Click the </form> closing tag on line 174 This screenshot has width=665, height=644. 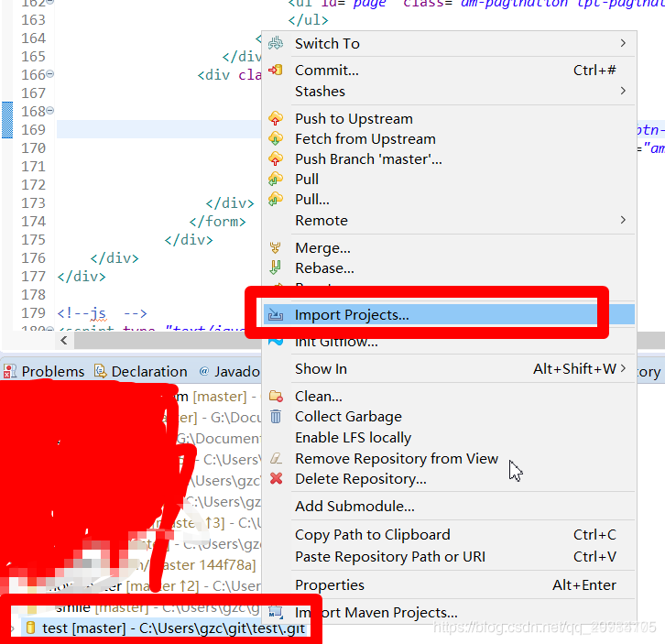coord(218,222)
